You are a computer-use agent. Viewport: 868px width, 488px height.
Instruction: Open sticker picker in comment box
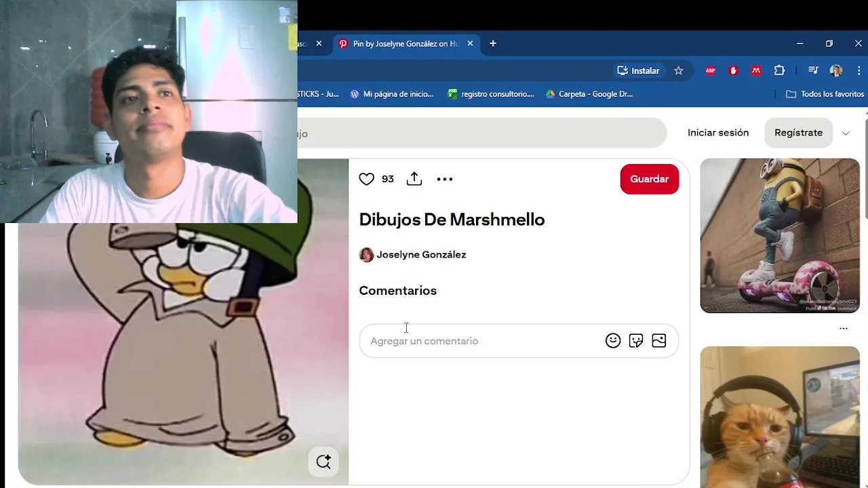pyautogui.click(x=636, y=341)
